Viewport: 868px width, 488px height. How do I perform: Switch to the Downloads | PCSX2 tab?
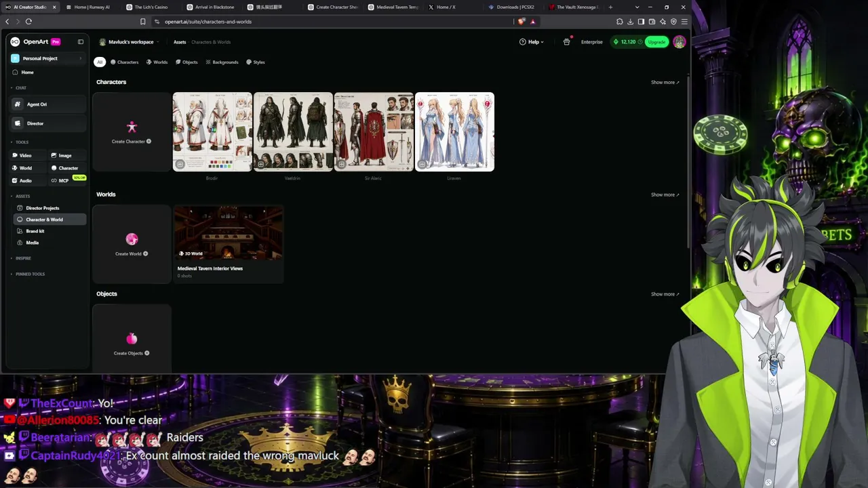[x=515, y=7]
